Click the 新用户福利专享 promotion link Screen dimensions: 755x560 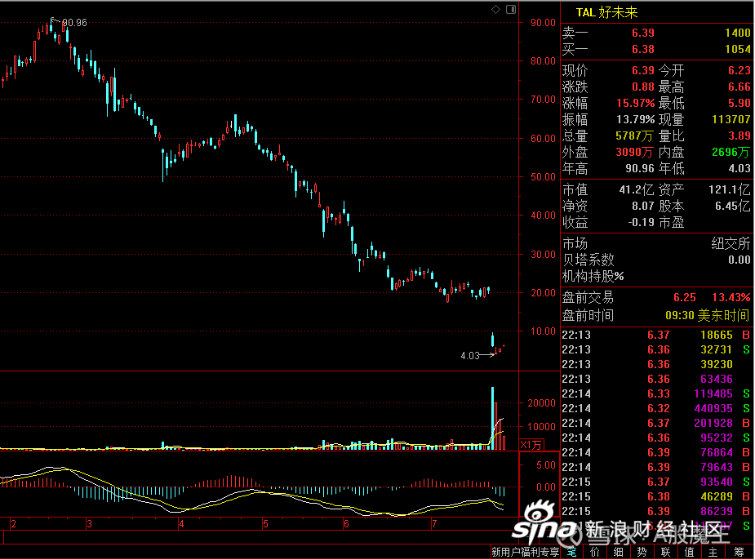pos(526,552)
